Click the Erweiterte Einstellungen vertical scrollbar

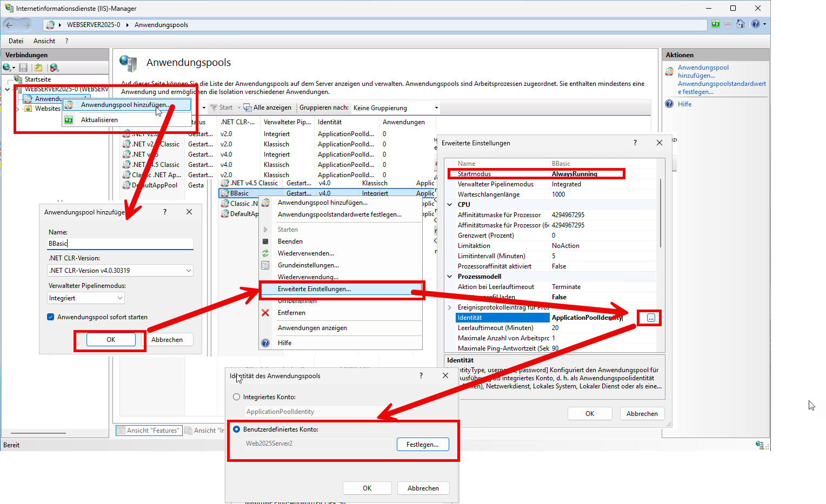click(x=661, y=213)
